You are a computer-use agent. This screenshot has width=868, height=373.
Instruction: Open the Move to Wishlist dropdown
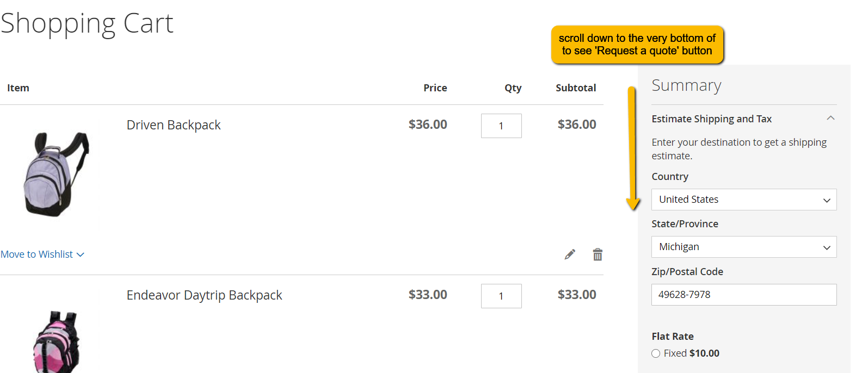coord(42,254)
